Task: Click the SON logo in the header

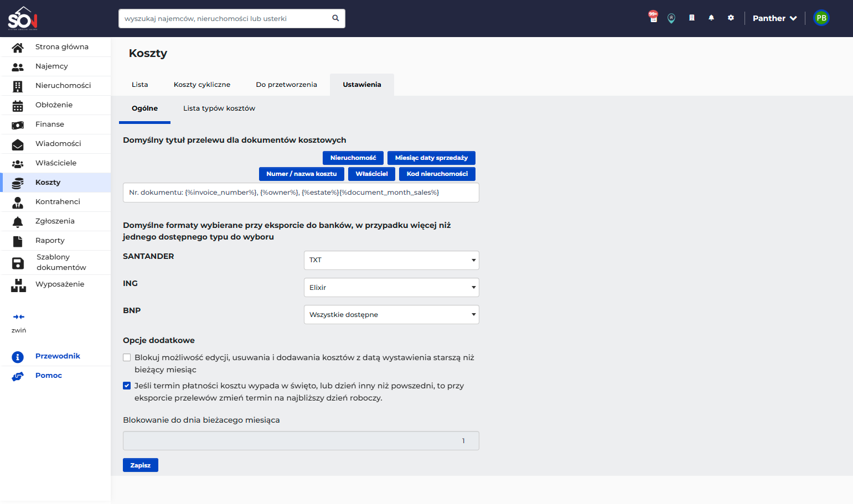Action: tap(23, 18)
